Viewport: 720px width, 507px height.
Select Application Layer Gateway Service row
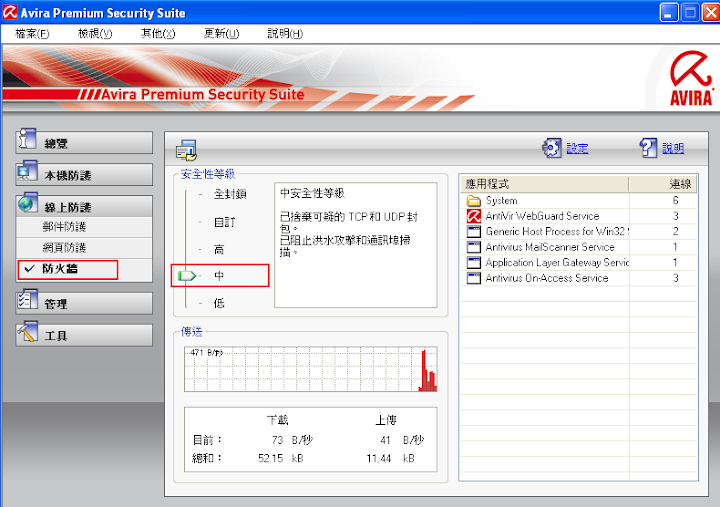click(x=579, y=263)
